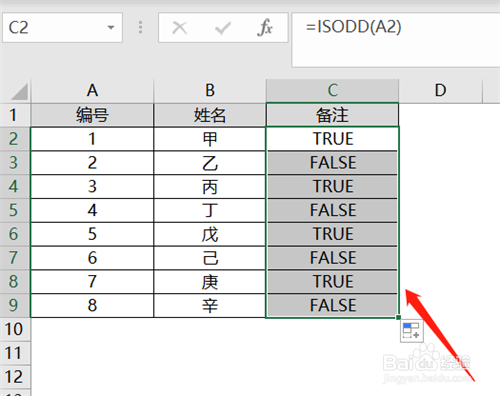Select cell C6 showing TRUE

pyautogui.click(x=332, y=234)
